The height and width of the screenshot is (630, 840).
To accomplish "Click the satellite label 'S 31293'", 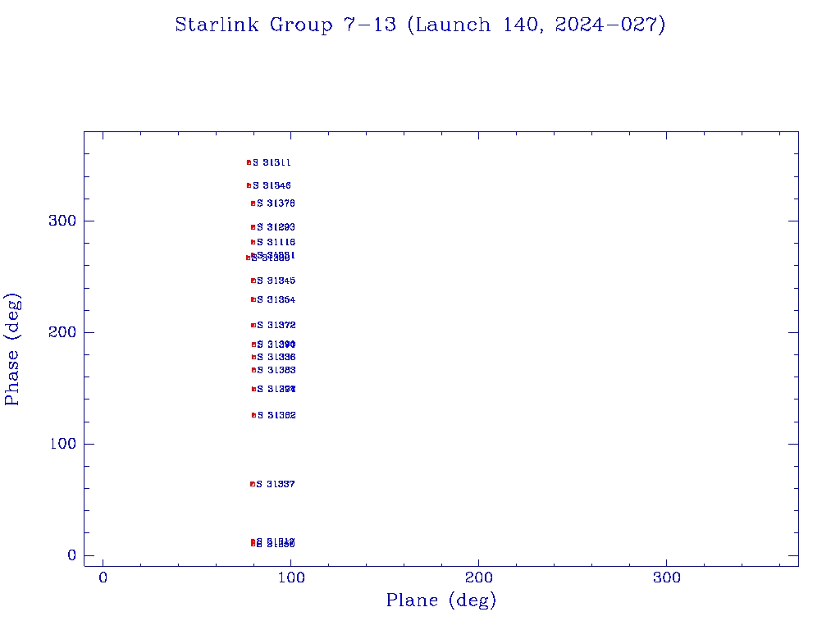I will click(276, 227).
